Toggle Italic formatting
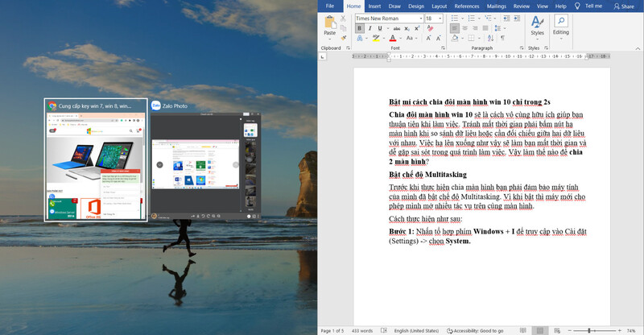 pos(369,28)
